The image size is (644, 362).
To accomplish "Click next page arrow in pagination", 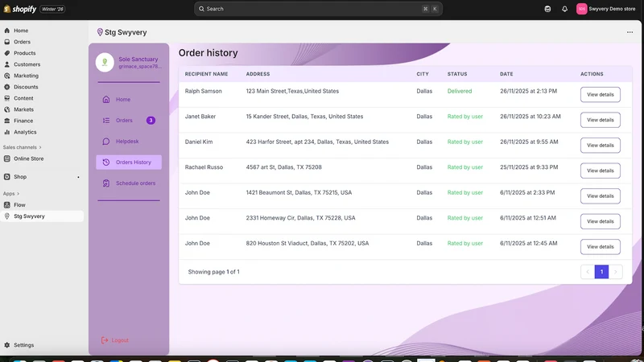I will coord(615,272).
